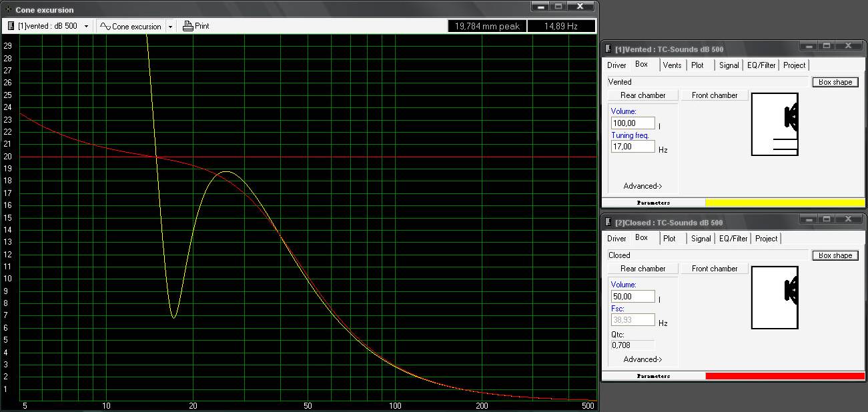Viewport: 868px width, 412px height.
Task: Open the project selector dropdown arrow
Action: (x=87, y=27)
